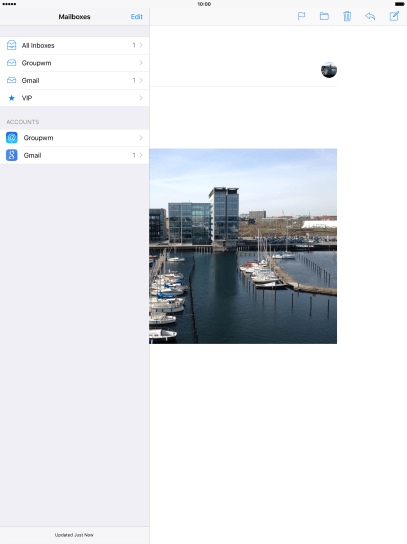Open All Inboxes mailbox
Screen dimensions: 407x544
click(75, 45)
